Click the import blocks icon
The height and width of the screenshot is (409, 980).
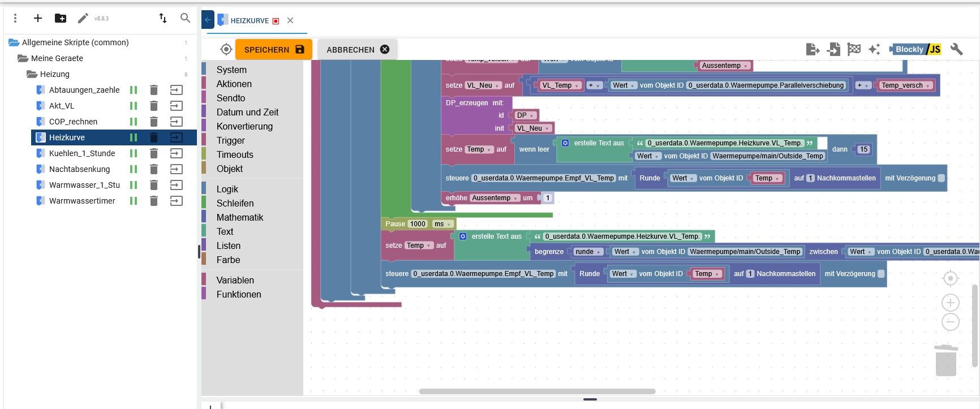coord(833,49)
